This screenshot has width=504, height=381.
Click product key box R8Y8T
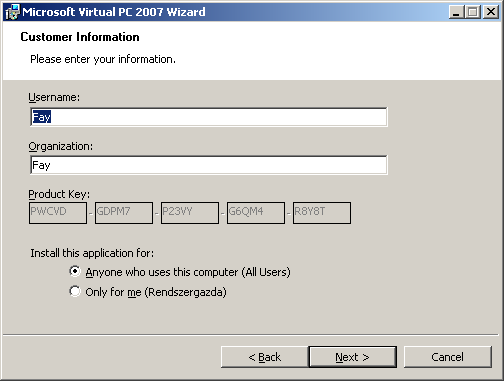coord(322,213)
